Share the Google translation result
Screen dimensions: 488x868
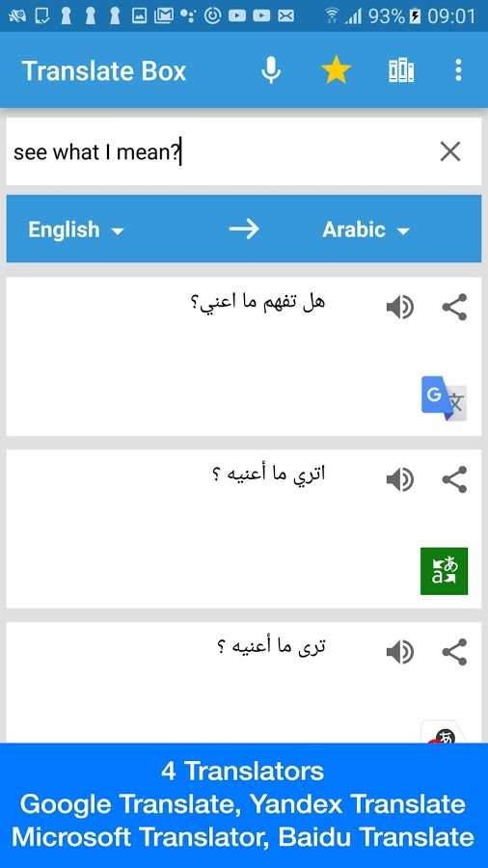tap(455, 308)
